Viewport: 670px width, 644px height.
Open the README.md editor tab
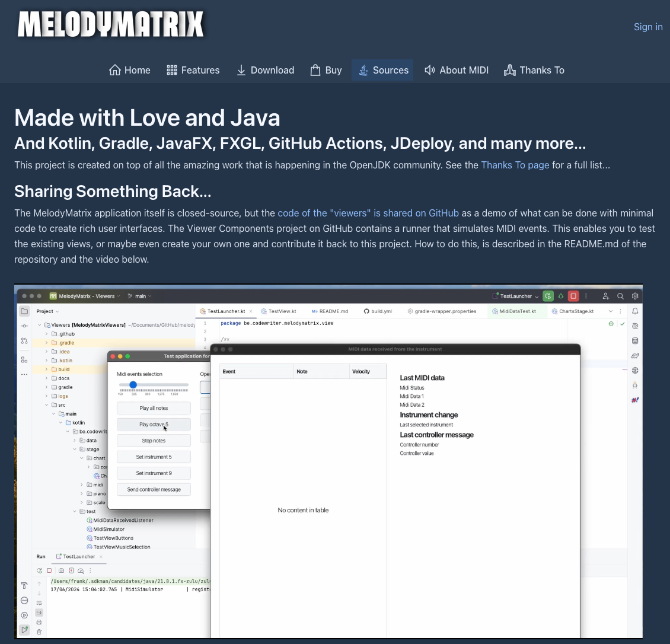click(330, 311)
